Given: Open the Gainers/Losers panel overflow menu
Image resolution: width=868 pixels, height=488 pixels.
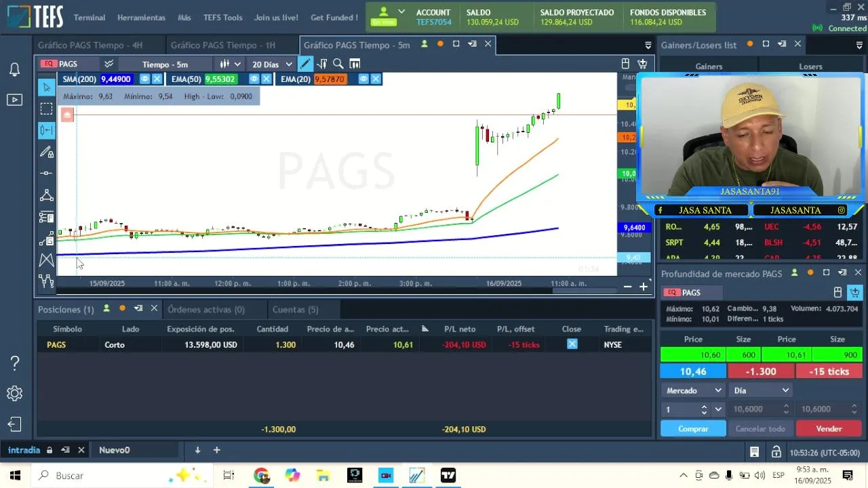Looking at the screenshot, I should [x=859, y=45].
